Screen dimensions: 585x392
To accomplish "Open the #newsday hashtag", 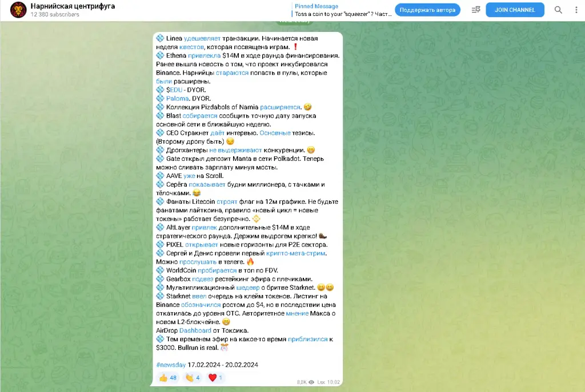I will pyautogui.click(x=171, y=365).
